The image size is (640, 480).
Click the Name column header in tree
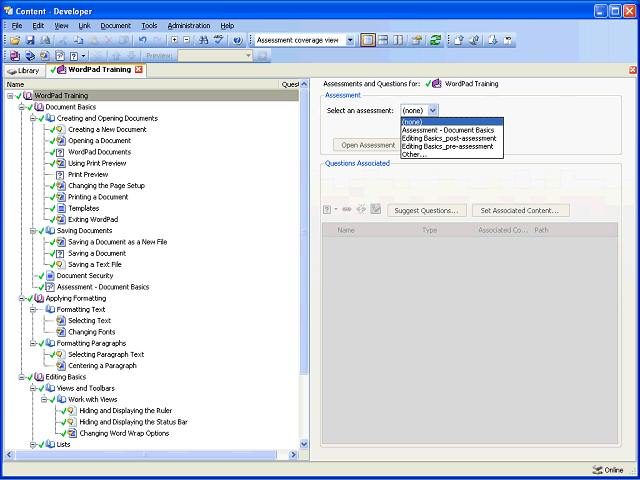tap(141, 84)
